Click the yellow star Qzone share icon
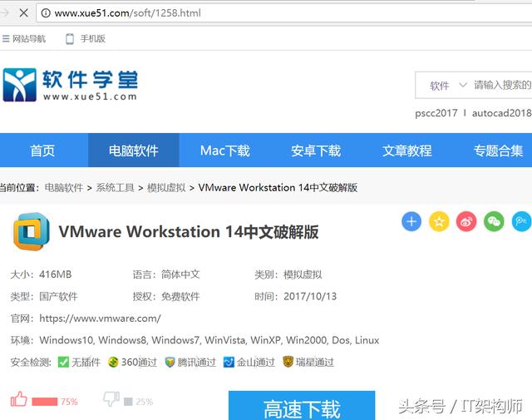Screen dimensions: 532x420 (x=439, y=222)
